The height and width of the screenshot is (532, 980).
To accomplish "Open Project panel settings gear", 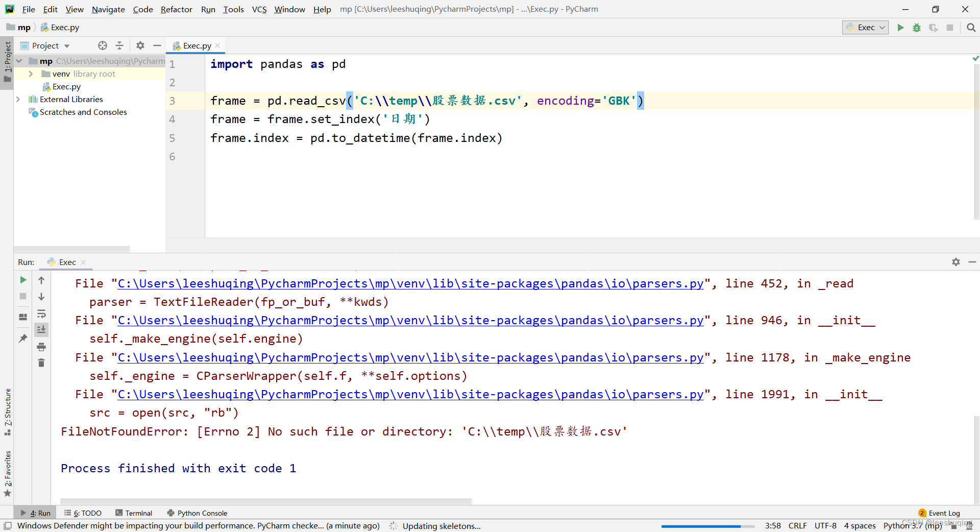I will click(x=140, y=45).
